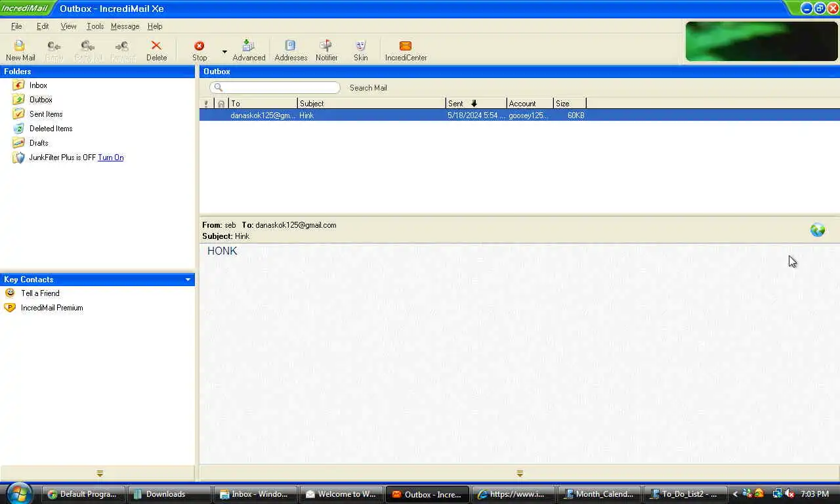Click Tell a Friend contact
This screenshot has width=840, height=504.
[x=40, y=293]
